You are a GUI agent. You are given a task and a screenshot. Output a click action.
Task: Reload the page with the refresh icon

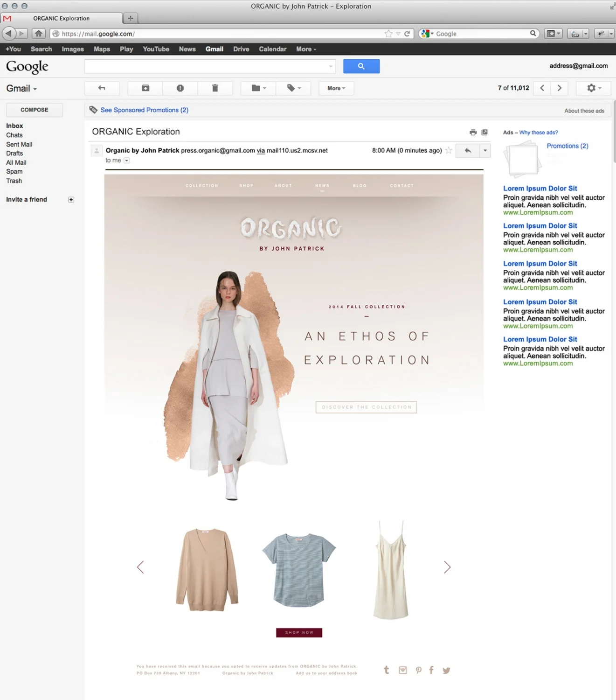tap(407, 34)
